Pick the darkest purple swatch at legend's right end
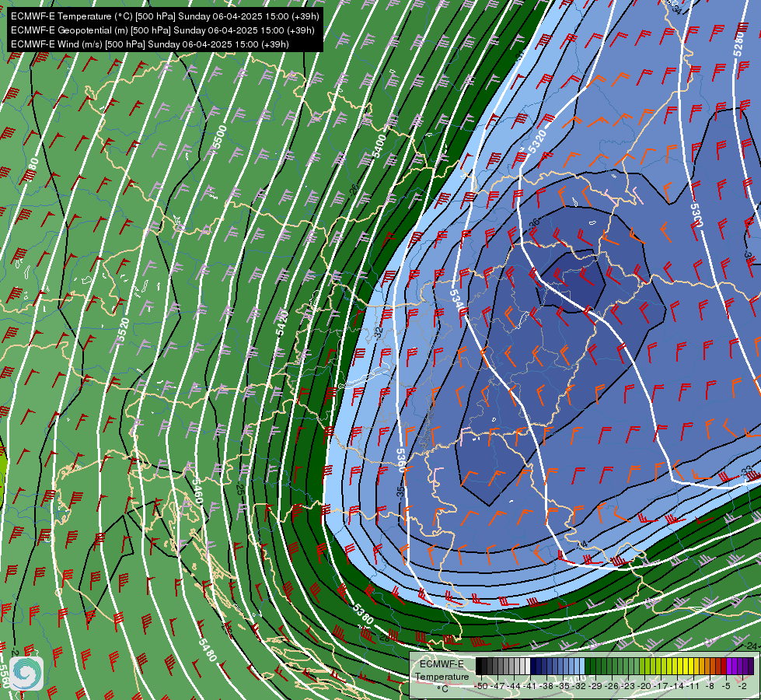 (751, 666)
